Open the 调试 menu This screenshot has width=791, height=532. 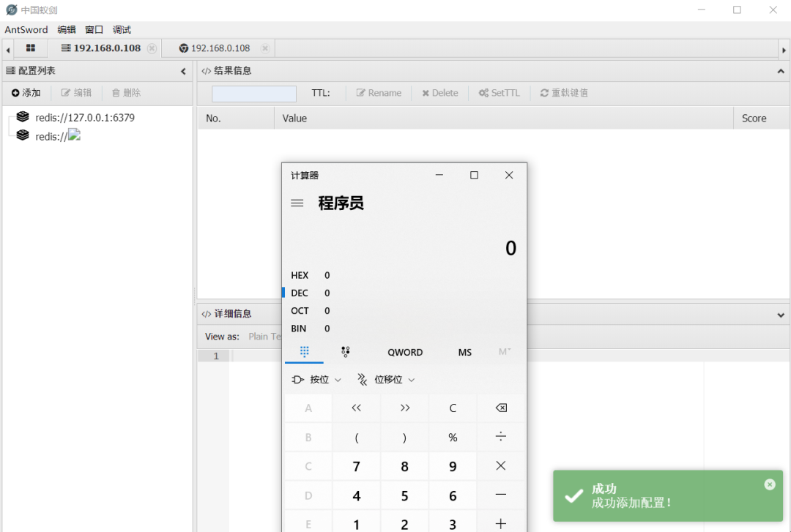(122, 30)
